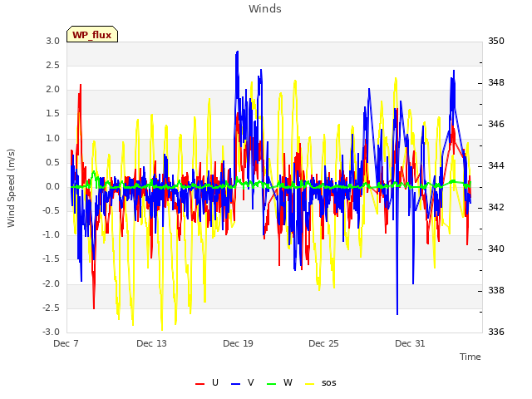Click the Dec 25 tick label
Viewport: 532px width, 399px height.
point(323,343)
